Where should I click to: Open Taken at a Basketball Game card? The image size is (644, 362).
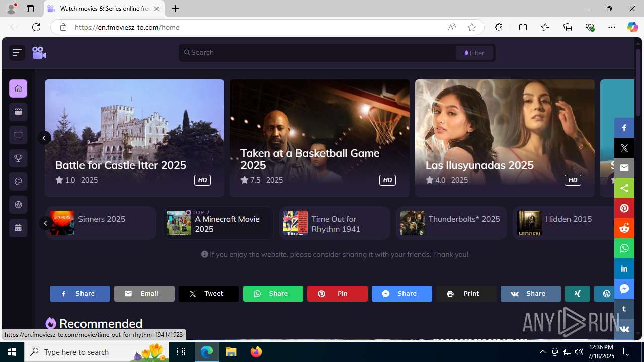(x=319, y=138)
